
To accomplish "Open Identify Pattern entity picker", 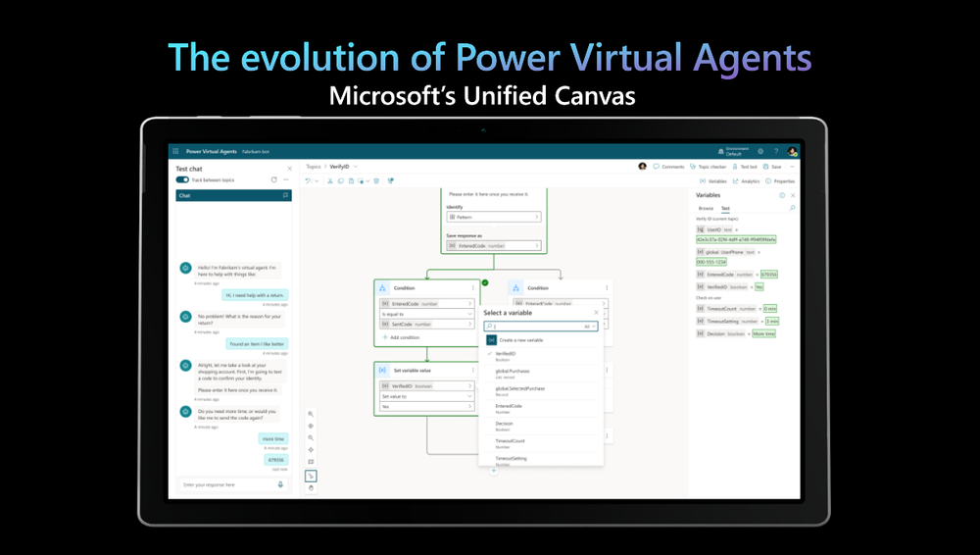I will click(494, 217).
